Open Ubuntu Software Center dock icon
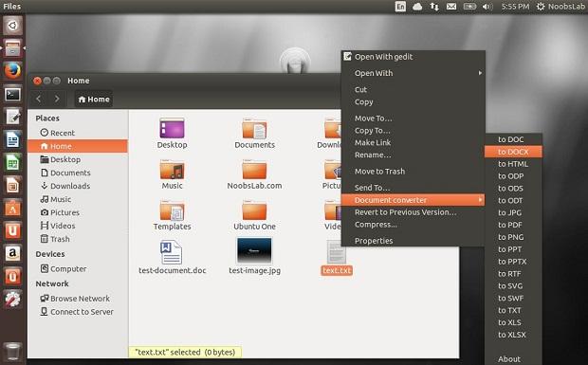 coord(12,208)
